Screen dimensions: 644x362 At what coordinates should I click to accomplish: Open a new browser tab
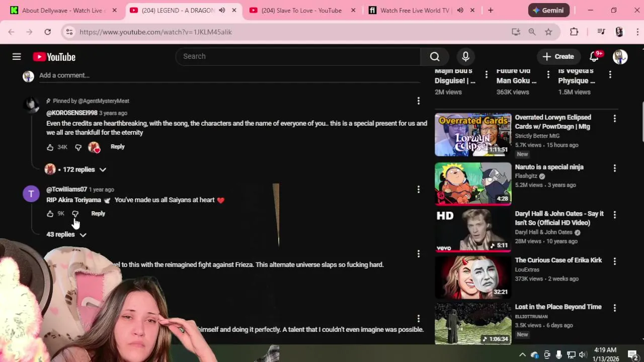[x=491, y=10]
